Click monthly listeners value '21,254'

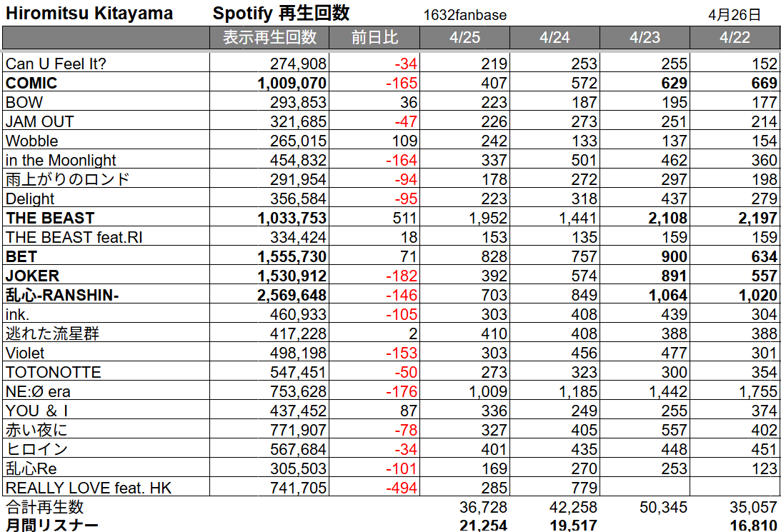(483, 525)
